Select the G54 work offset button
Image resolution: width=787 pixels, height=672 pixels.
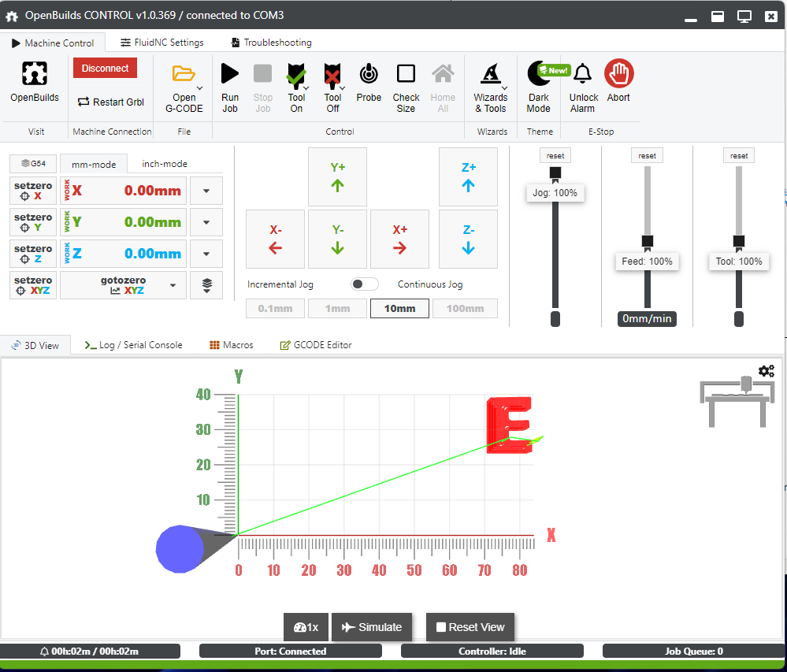click(33, 164)
